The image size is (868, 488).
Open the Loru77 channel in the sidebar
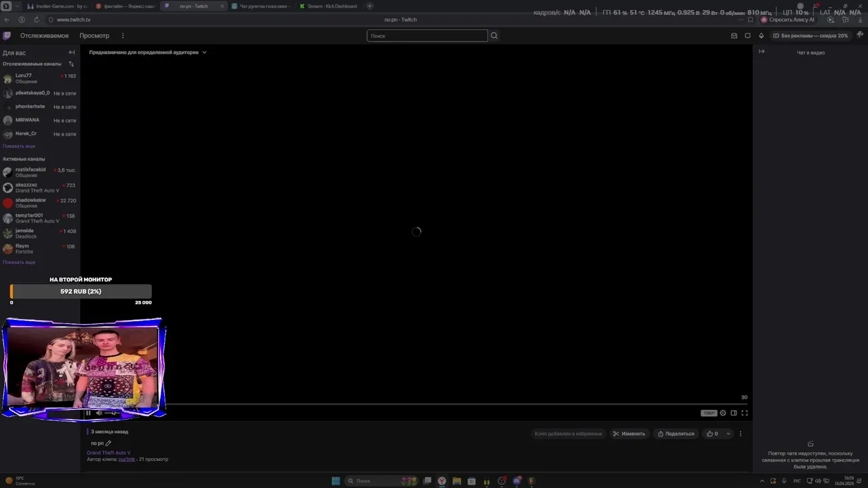(x=40, y=79)
